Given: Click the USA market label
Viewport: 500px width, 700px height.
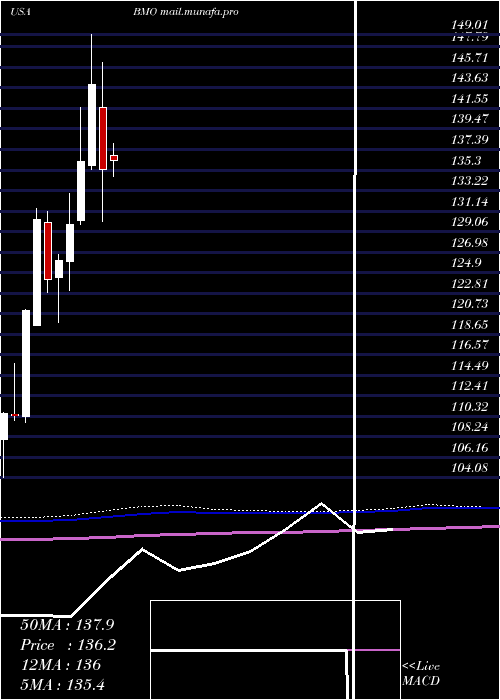Looking at the screenshot, I should click(20, 12).
